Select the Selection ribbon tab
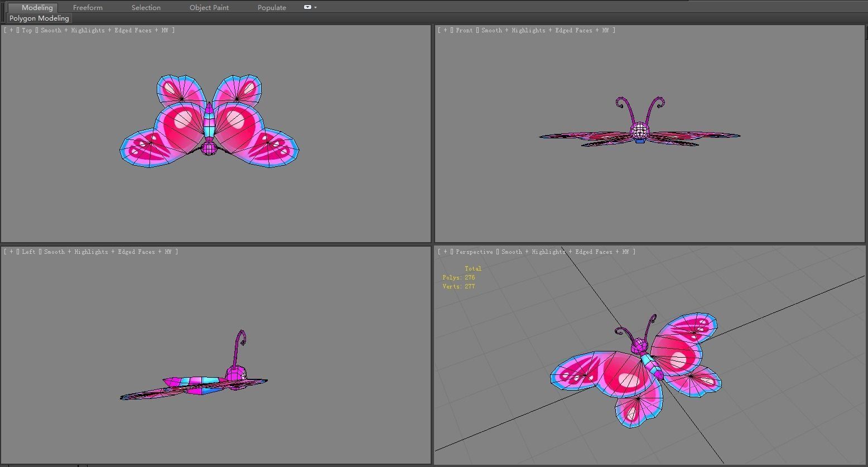The image size is (868, 467). coord(146,7)
